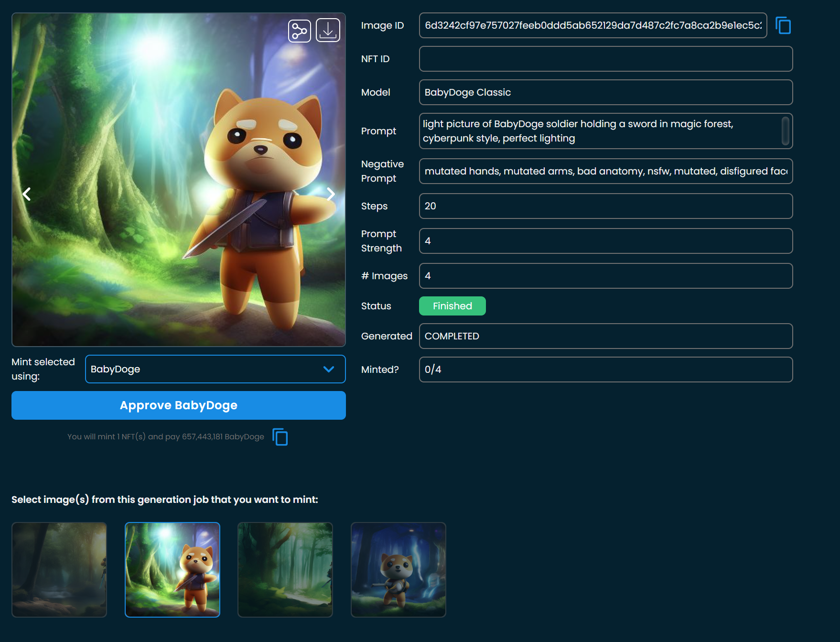Open the Mint selected using dropdown
The width and height of the screenshot is (840, 642).
tap(215, 369)
